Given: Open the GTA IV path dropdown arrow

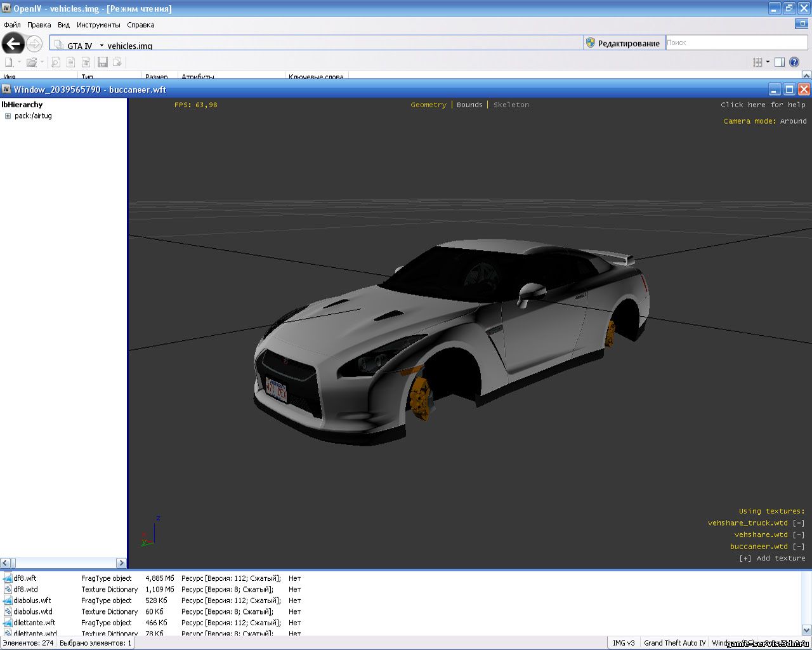Looking at the screenshot, I should click(101, 46).
